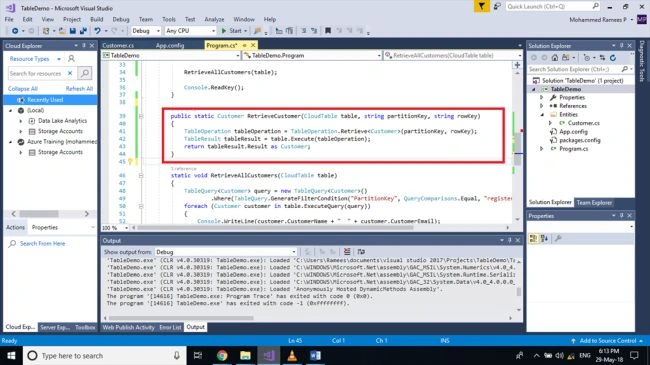This screenshot has height=365, width=650.
Task: Click Clear All icon in Output toolbar
Action: (x=347, y=251)
